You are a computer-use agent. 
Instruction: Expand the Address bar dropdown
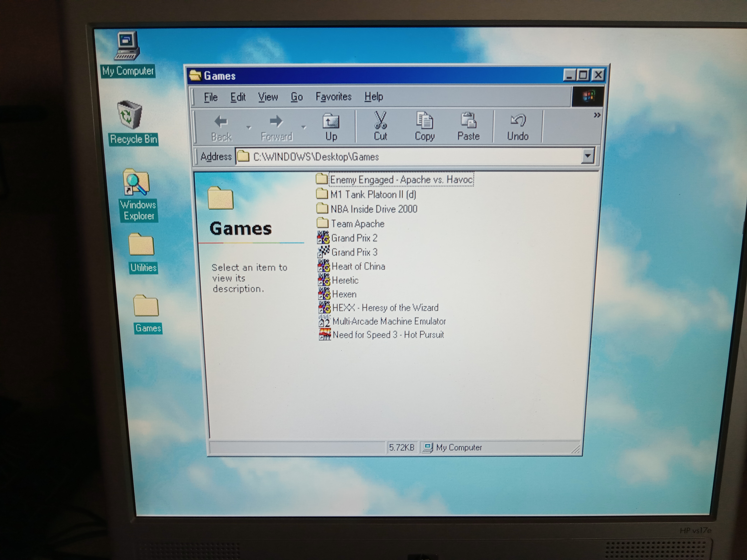pos(588,156)
